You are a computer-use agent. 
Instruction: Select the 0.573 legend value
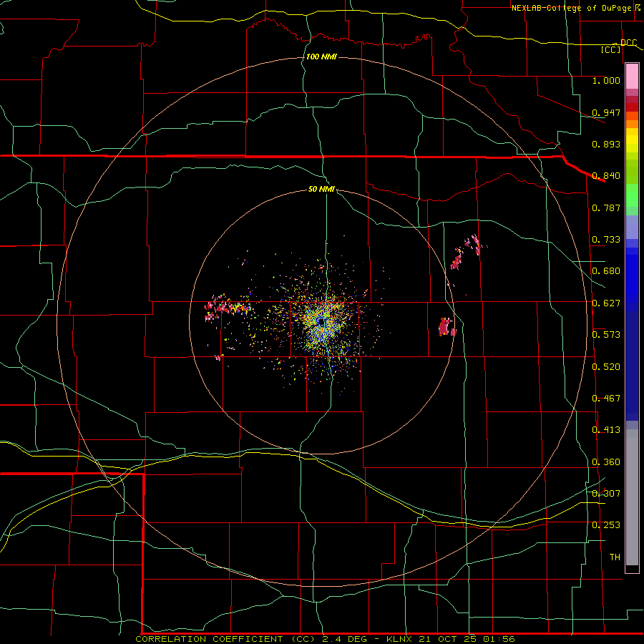tap(606, 335)
